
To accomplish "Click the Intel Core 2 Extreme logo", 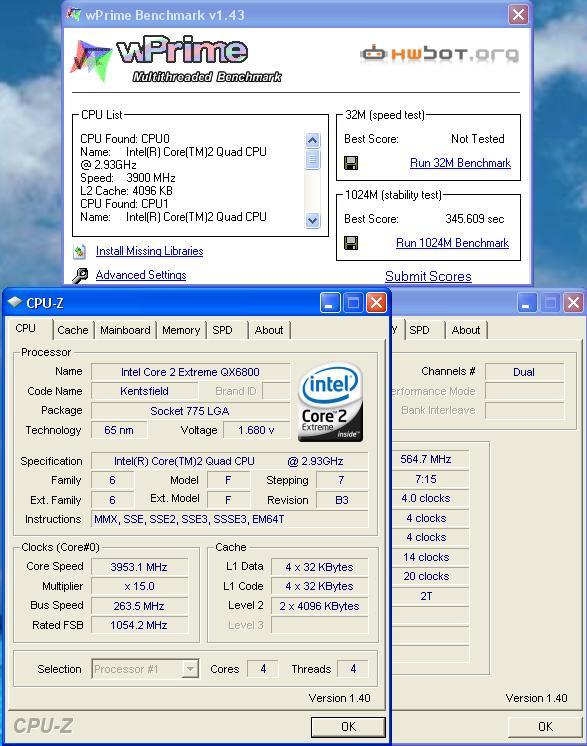I will click(x=330, y=402).
